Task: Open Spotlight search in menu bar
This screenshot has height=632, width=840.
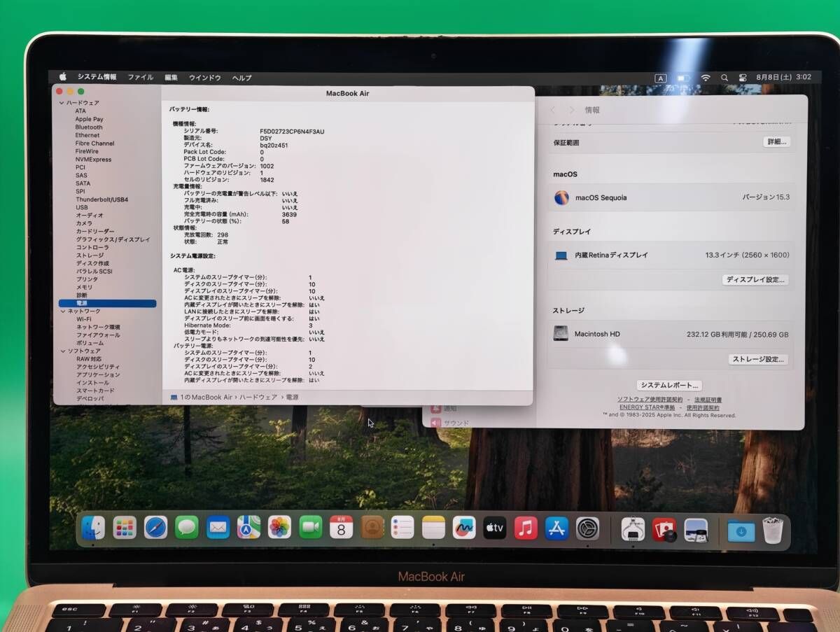Action: click(x=724, y=78)
